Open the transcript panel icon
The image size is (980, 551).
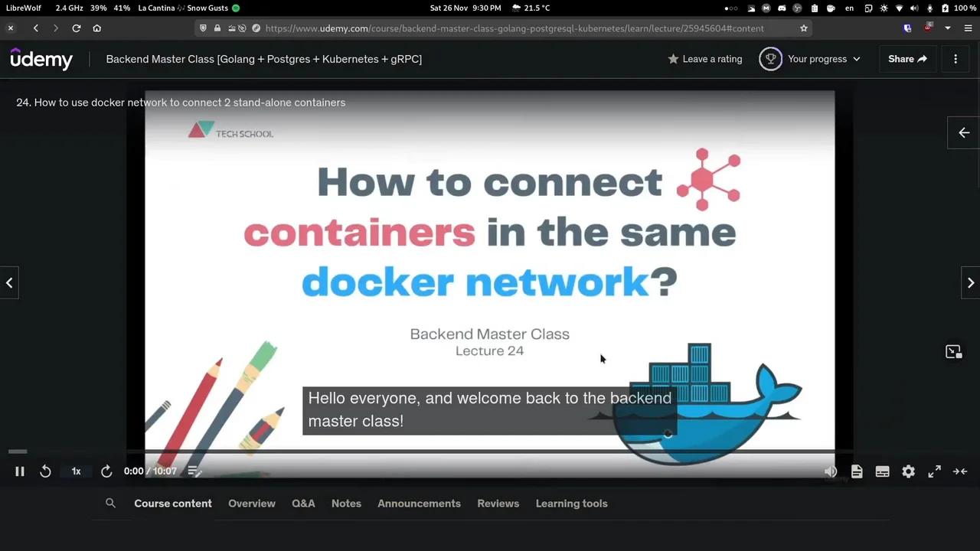857,471
